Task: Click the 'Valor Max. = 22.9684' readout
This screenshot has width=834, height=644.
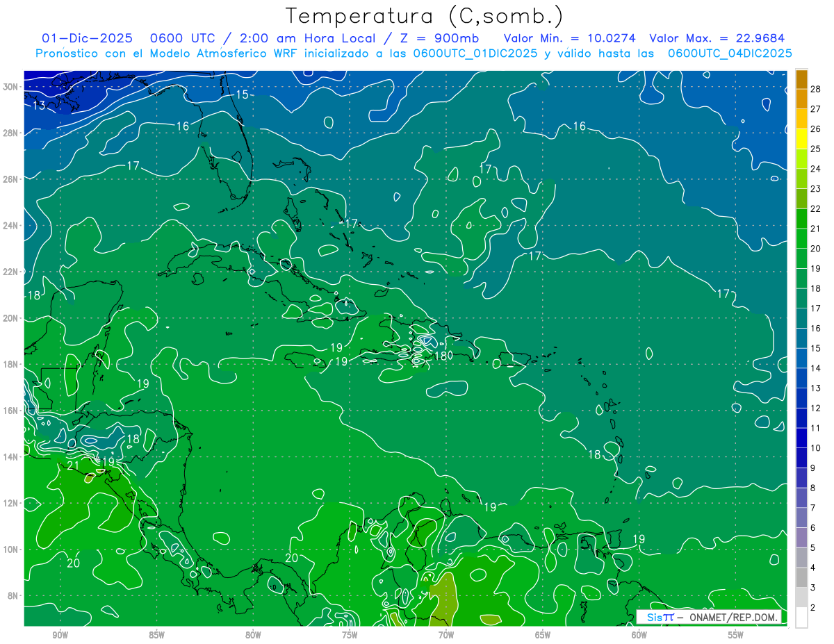Action: coord(717,39)
